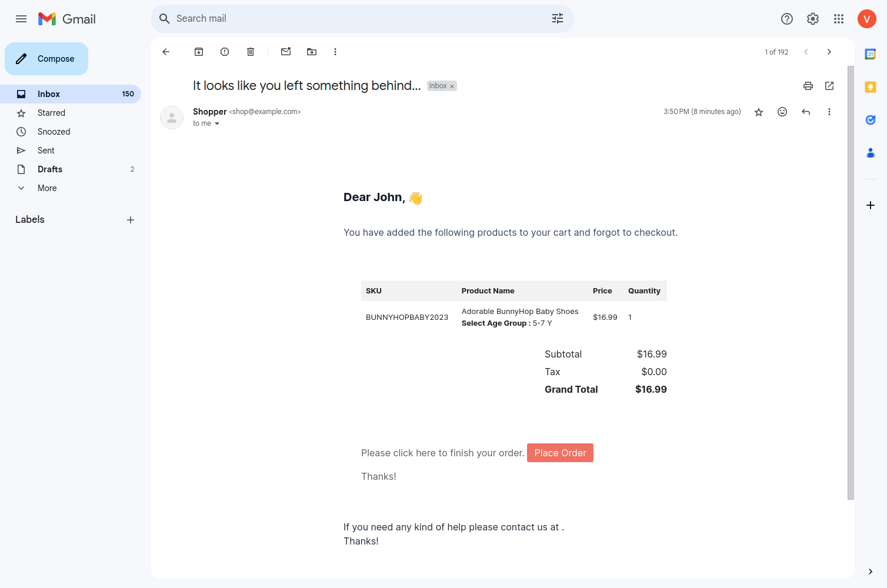Archive this email
The image size is (887, 588).
point(199,52)
